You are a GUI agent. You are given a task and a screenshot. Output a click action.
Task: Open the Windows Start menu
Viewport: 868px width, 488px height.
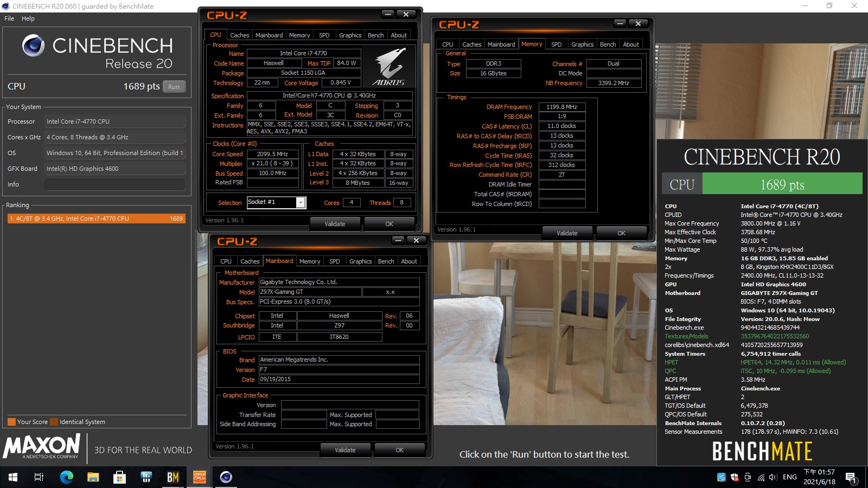click(x=13, y=477)
